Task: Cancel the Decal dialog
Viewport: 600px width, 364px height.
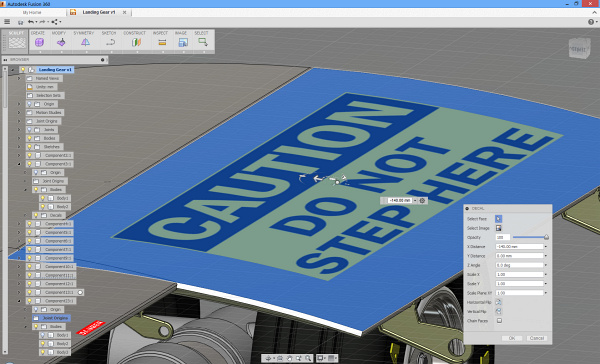Action: [x=536, y=338]
